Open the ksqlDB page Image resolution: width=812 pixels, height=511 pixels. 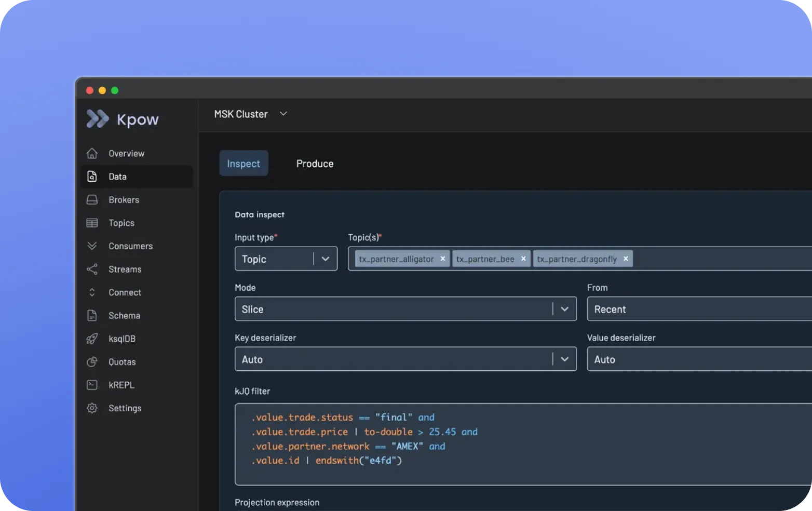[x=137, y=339]
